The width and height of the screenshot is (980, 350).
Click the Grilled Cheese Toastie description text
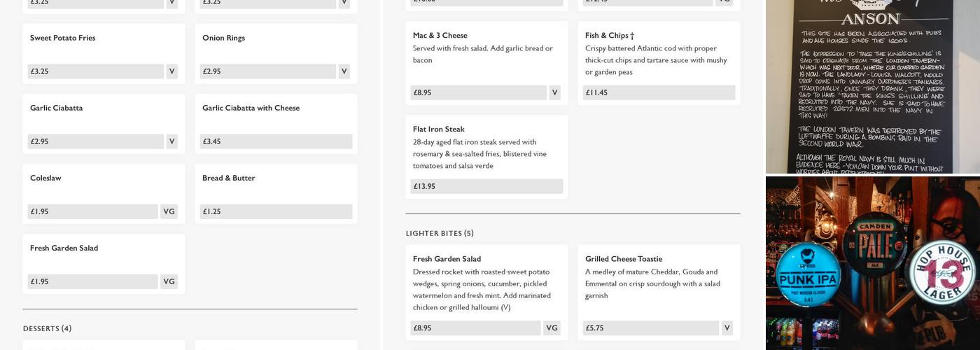[652, 283]
